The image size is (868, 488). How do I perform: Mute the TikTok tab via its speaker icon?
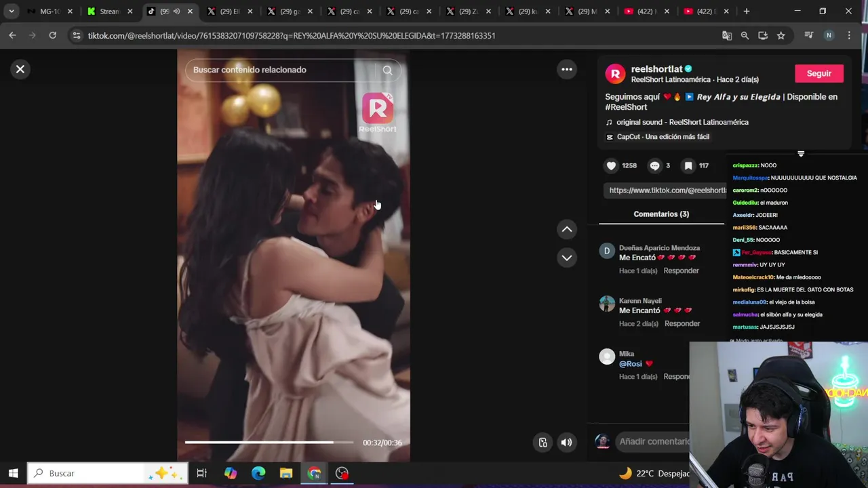tap(176, 12)
